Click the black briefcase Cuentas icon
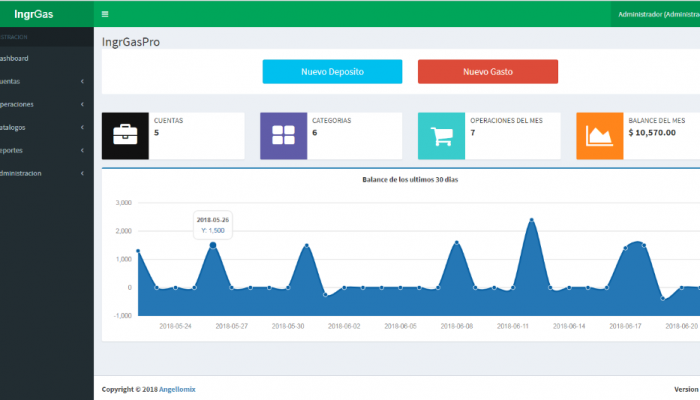700x400 pixels. pyautogui.click(x=125, y=136)
